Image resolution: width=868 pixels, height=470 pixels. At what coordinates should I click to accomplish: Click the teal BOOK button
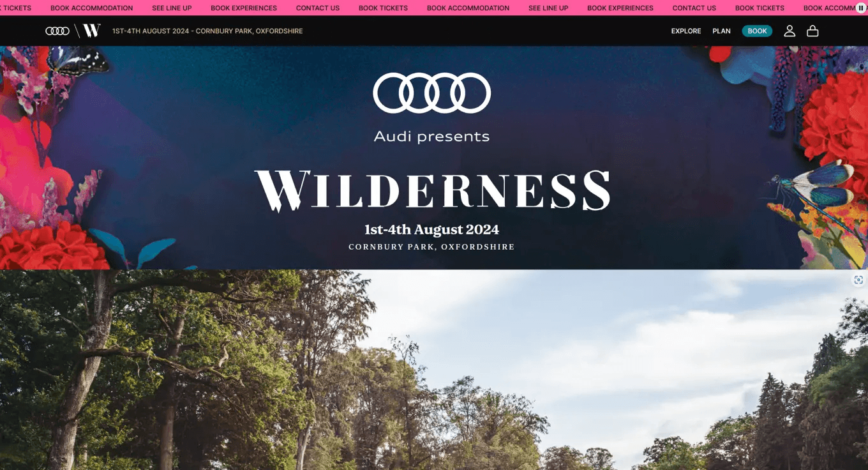pyautogui.click(x=757, y=31)
